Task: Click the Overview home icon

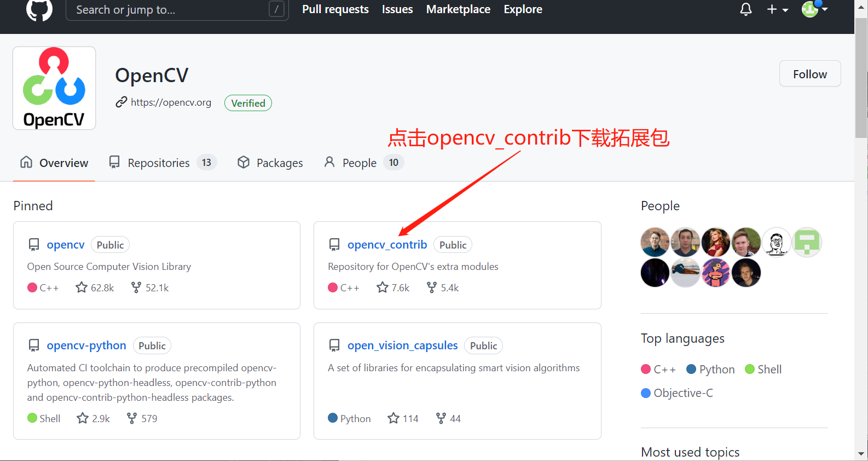Action: pyautogui.click(x=26, y=162)
